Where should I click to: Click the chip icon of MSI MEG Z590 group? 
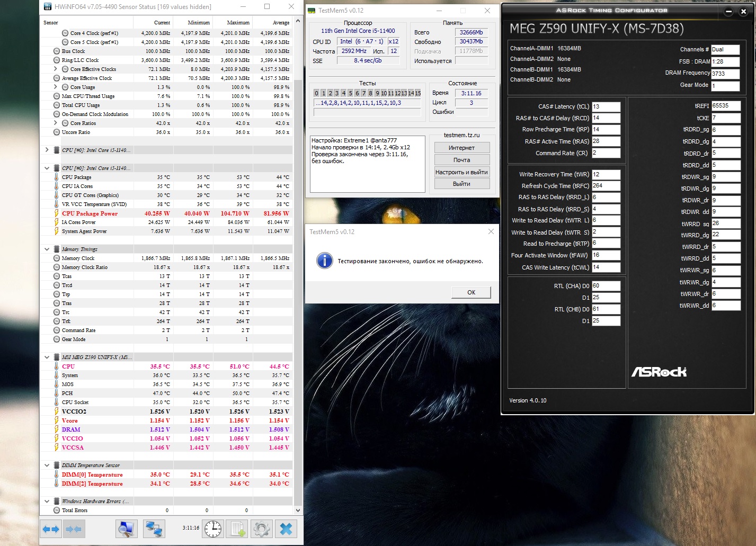tap(57, 357)
